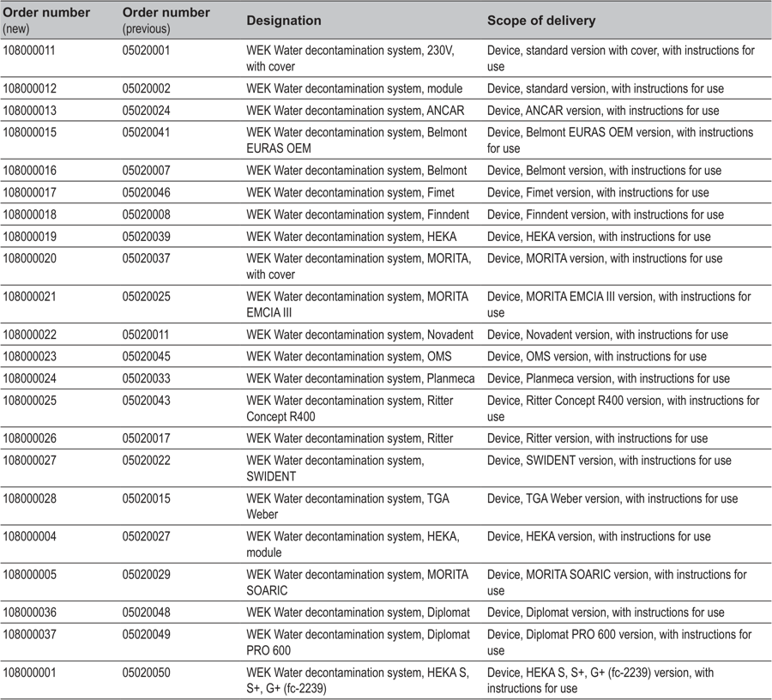Click the 'Planmeca' designation cell

360,378
